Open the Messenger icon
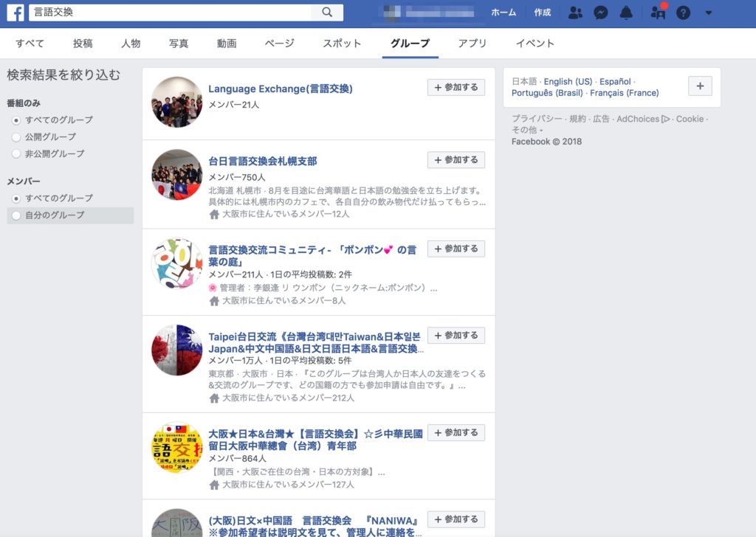This screenshot has width=756, height=537. (600, 13)
